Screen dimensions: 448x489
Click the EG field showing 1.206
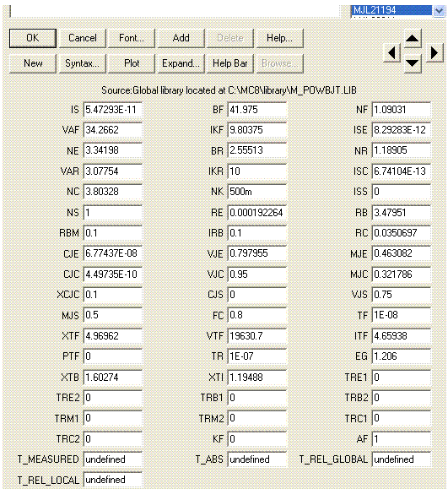(402, 356)
